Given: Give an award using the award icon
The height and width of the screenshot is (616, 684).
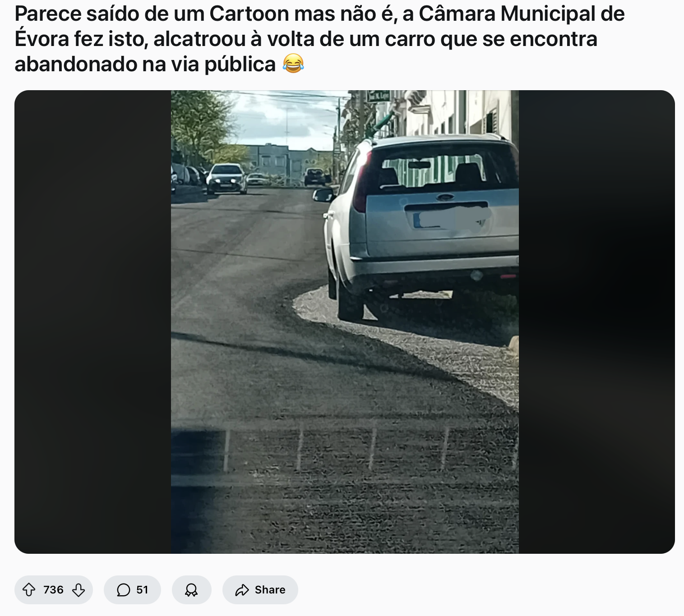Looking at the screenshot, I should coord(191,590).
